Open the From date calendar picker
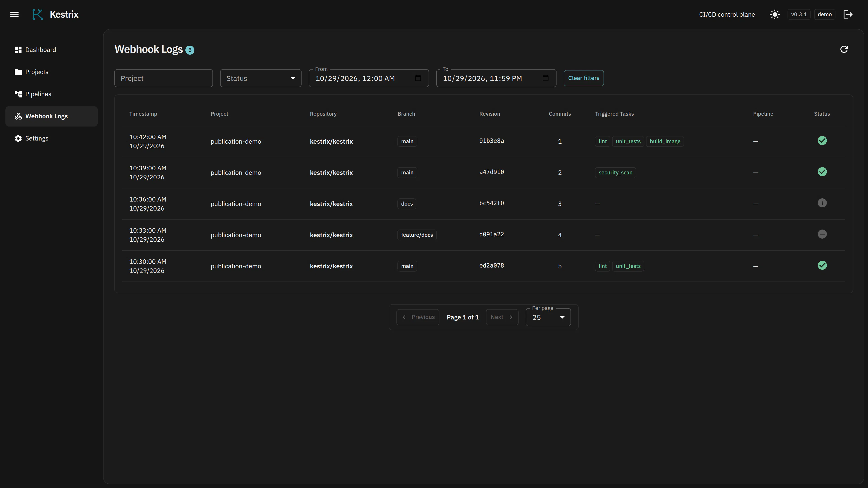 click(x=418, y=78)
